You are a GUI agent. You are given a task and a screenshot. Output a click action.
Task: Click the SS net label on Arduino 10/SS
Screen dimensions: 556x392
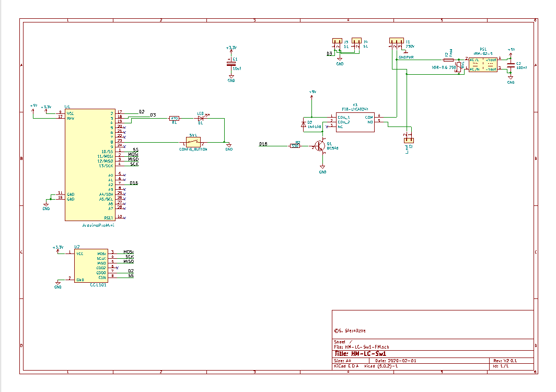136,150
